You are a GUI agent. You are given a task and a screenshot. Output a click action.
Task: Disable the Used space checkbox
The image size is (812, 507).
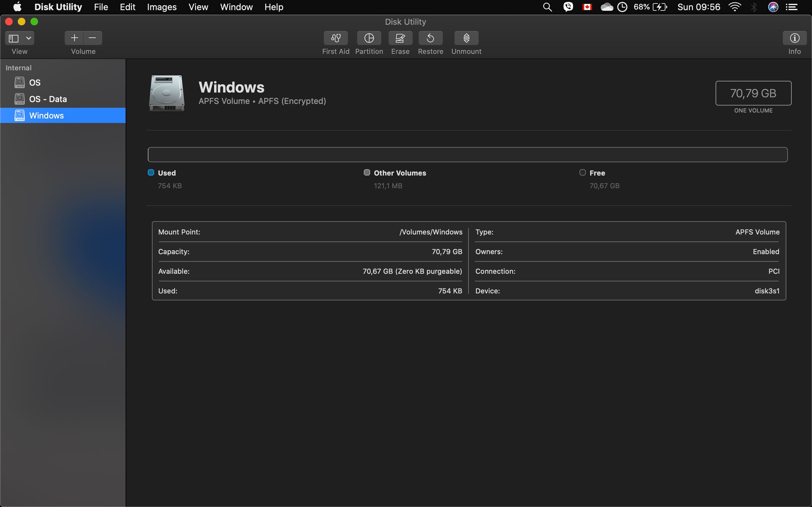(151, 172)
